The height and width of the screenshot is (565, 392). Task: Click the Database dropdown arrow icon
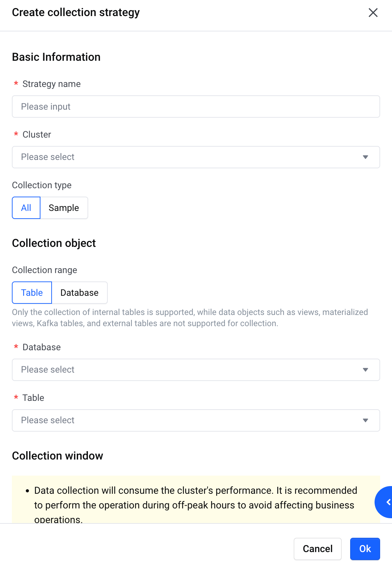pyautogui.click(x=365, y=370)
